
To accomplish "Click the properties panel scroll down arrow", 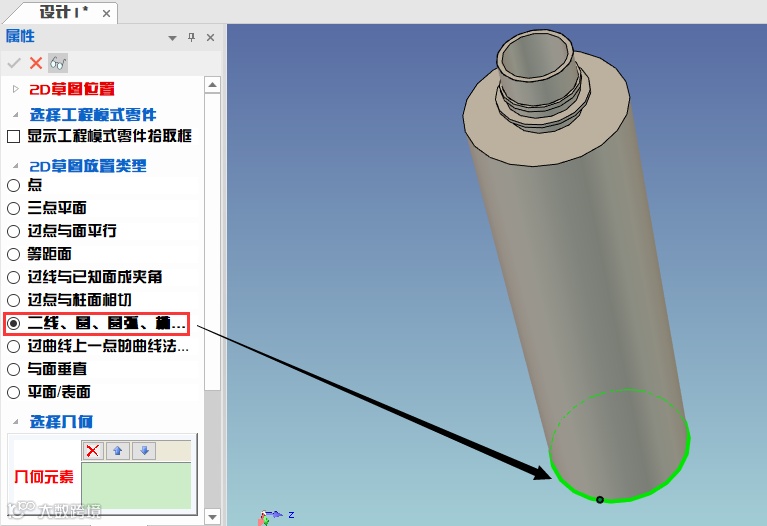I will (212, 517).
